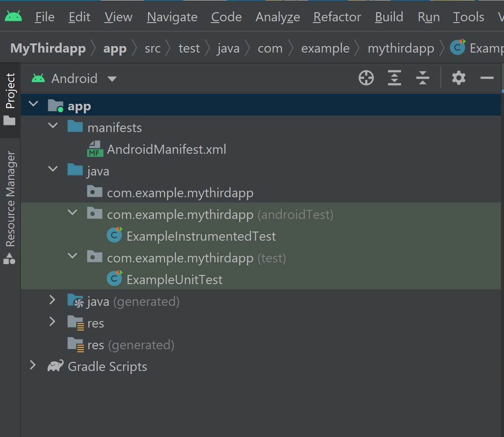
Task: Select the (test) package folder icon
Action: pos(95,256)
